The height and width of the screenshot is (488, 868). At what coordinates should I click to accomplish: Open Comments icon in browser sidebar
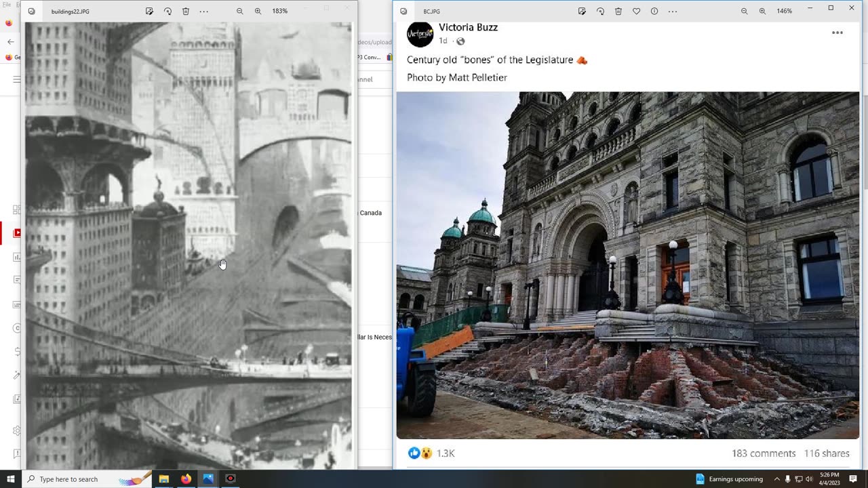[17, 281]
